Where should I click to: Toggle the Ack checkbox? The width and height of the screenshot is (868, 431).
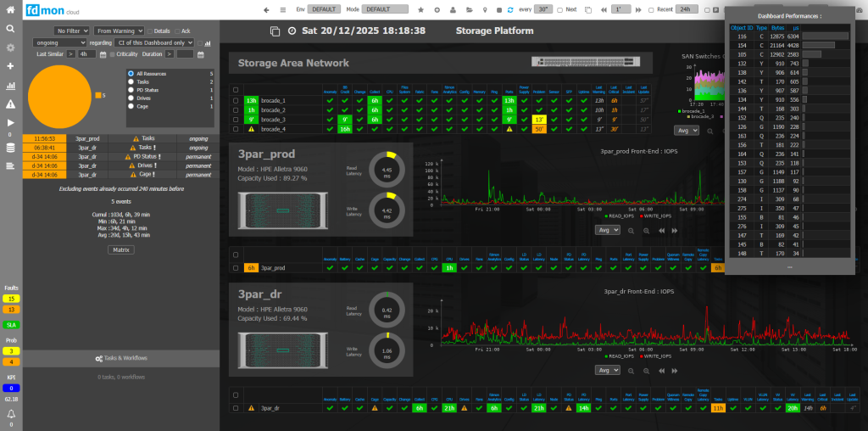[x=177, y=31]
